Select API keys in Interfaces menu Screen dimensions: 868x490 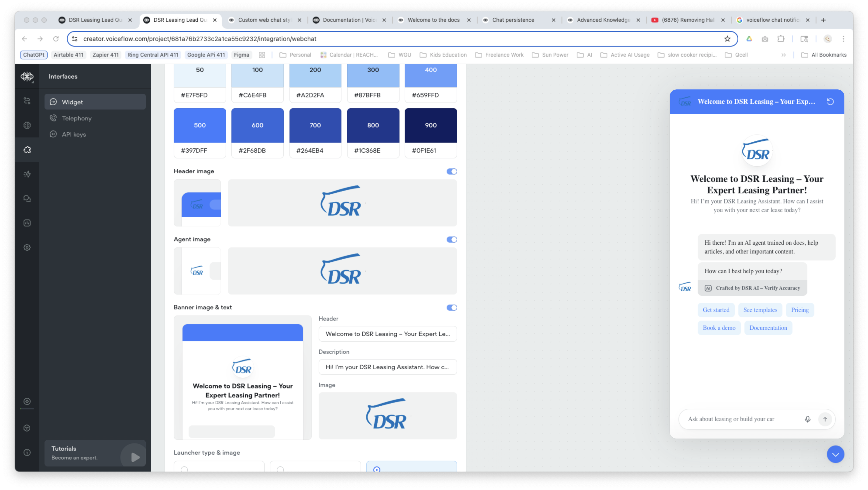tap(95, 134)
